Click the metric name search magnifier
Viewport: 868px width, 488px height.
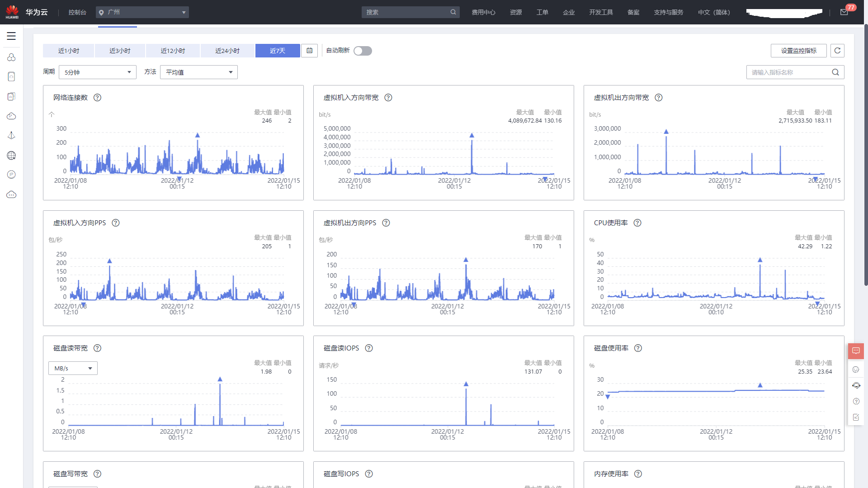tap(835, 72)
